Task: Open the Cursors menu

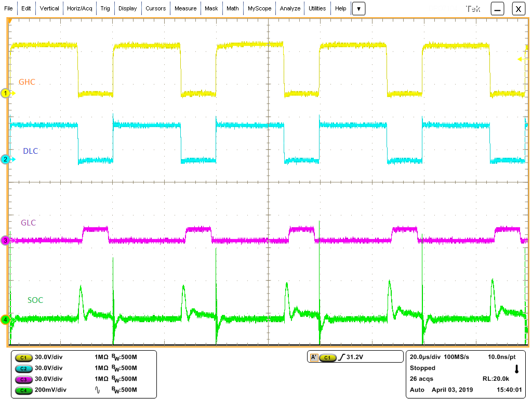Action: point(155,8)
